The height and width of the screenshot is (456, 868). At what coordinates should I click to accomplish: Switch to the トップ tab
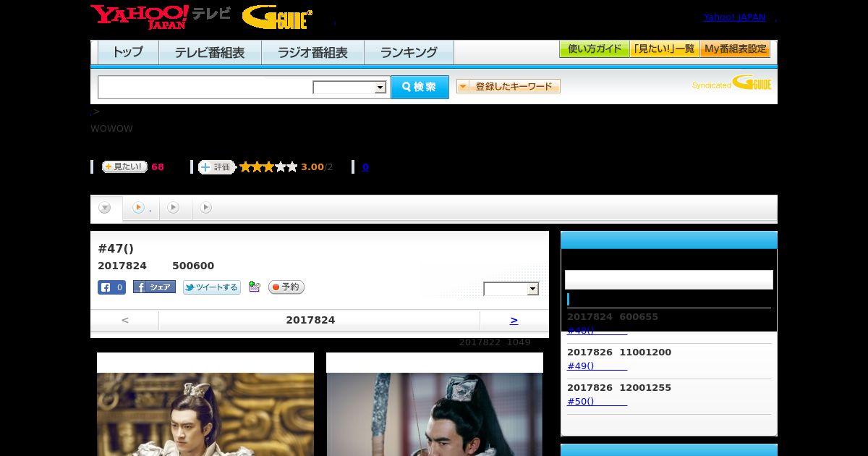128,52
